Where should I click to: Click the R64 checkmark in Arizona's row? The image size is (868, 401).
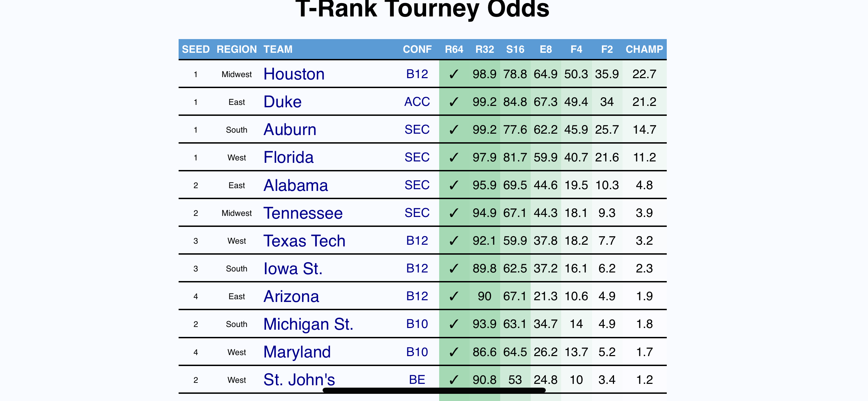point(454,296)
